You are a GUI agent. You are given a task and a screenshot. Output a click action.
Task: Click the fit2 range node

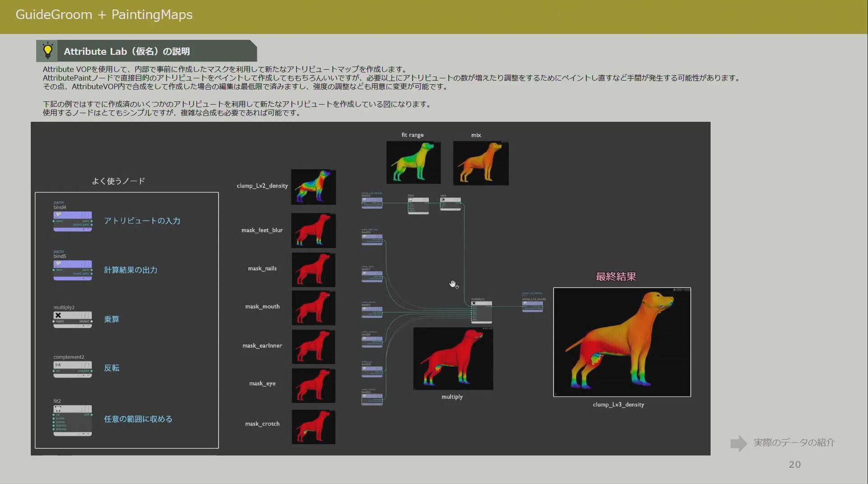tap(72, 420)
